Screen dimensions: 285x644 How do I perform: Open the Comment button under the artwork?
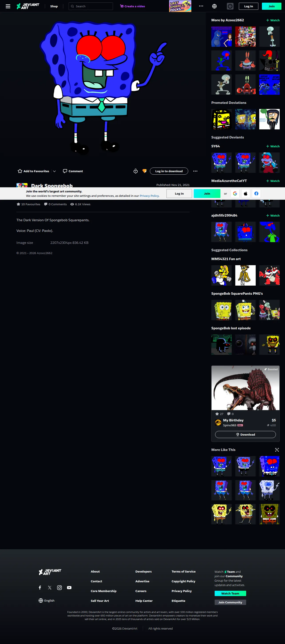pos(73,171)
